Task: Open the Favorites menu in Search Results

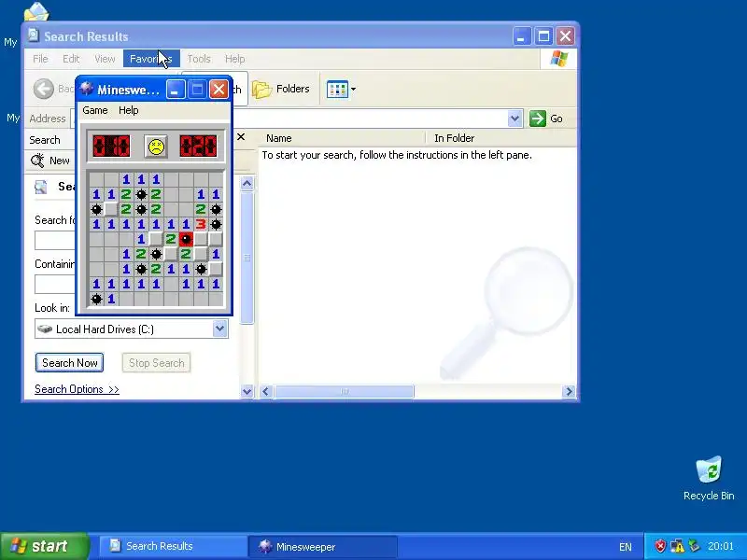Action: pos(151,59)
